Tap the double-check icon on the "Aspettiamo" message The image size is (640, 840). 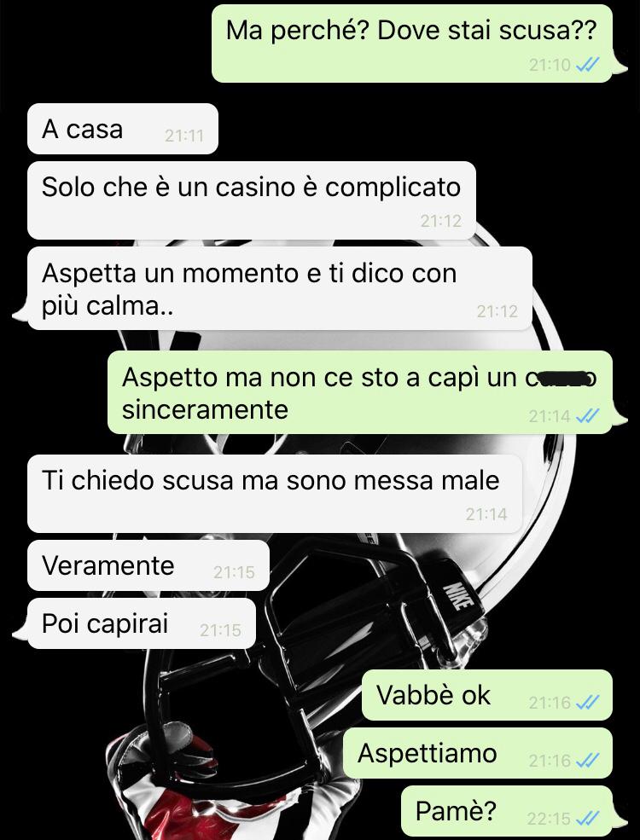[587, 760]
